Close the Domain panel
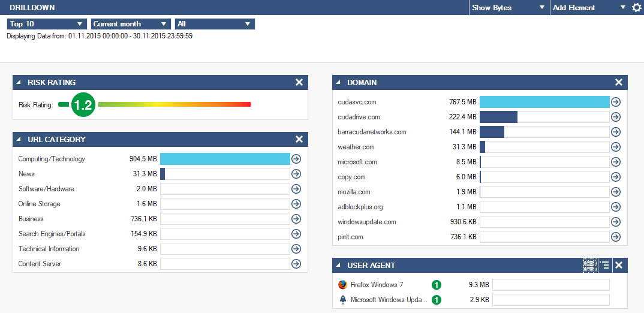Viewport: 644px width, 313px height. pyautogui.click(x=619, y=83)
